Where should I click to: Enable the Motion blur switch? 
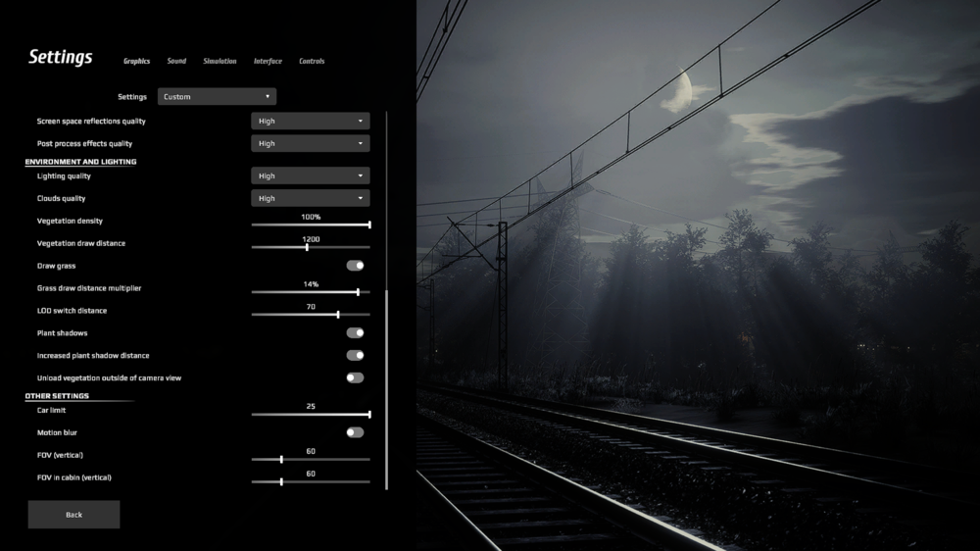(355, 432)
